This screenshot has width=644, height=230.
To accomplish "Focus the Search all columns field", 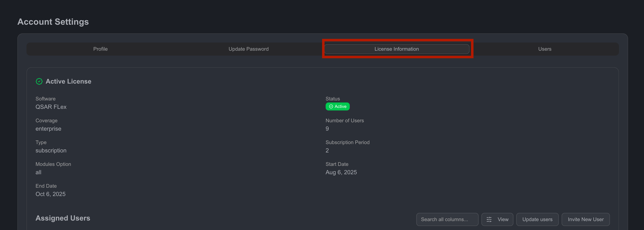I will tap(447, 219).
